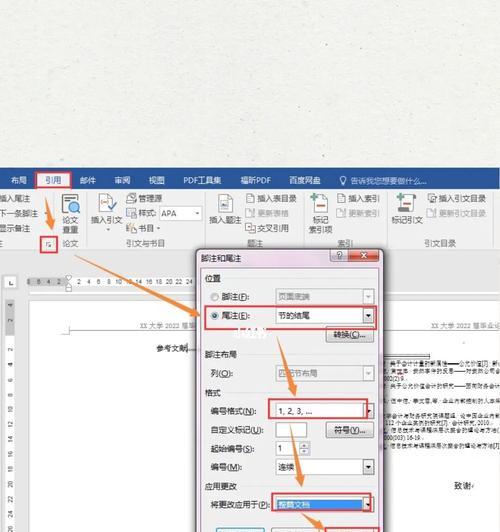
Task: Expand the 编号 continuous numbering dropdown
Action: tap(368, 467)
